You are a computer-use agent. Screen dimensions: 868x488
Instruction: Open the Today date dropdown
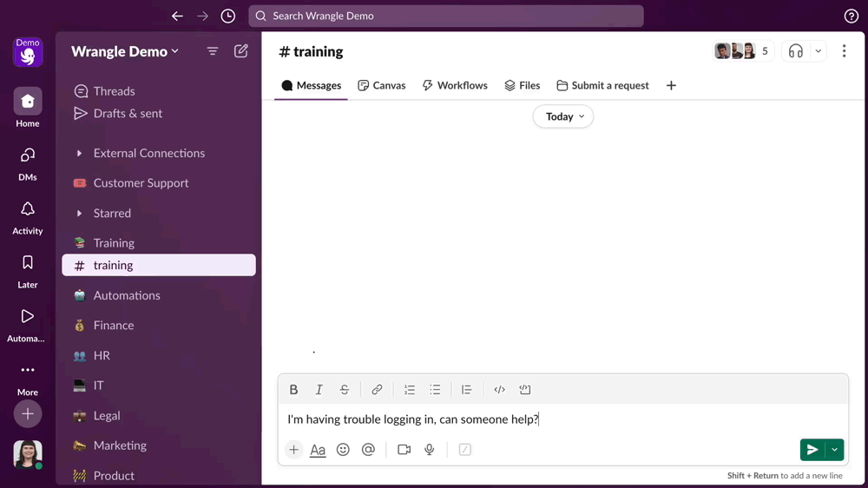[563, 116]
